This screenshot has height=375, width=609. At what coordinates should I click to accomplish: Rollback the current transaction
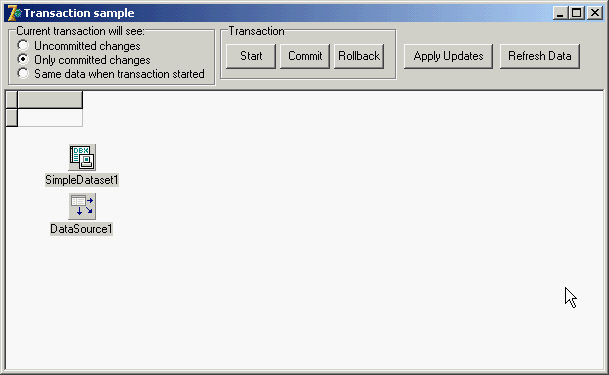click(359, 56)
